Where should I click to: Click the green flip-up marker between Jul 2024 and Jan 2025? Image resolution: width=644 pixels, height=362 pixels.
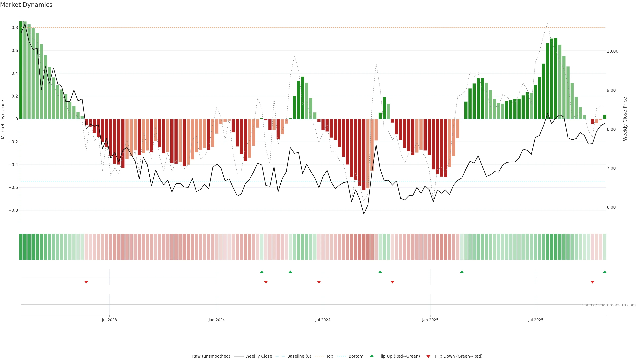coord(380,272)
